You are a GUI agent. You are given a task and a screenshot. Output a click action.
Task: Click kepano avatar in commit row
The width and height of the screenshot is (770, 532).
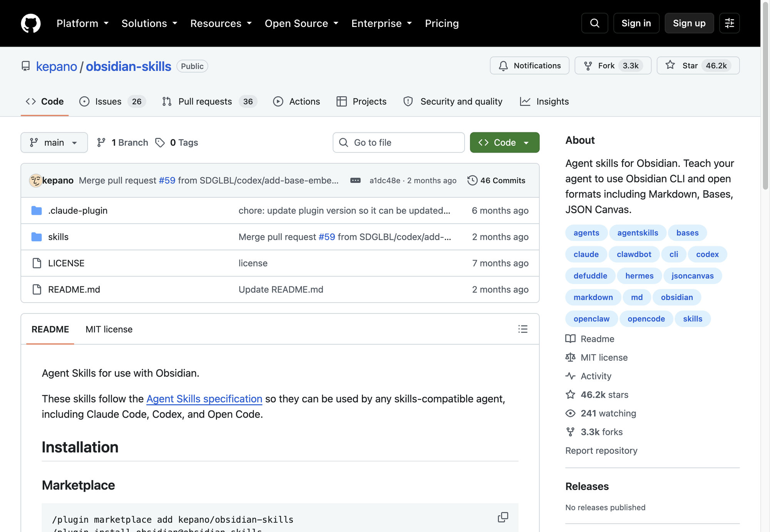click(35, 181)
